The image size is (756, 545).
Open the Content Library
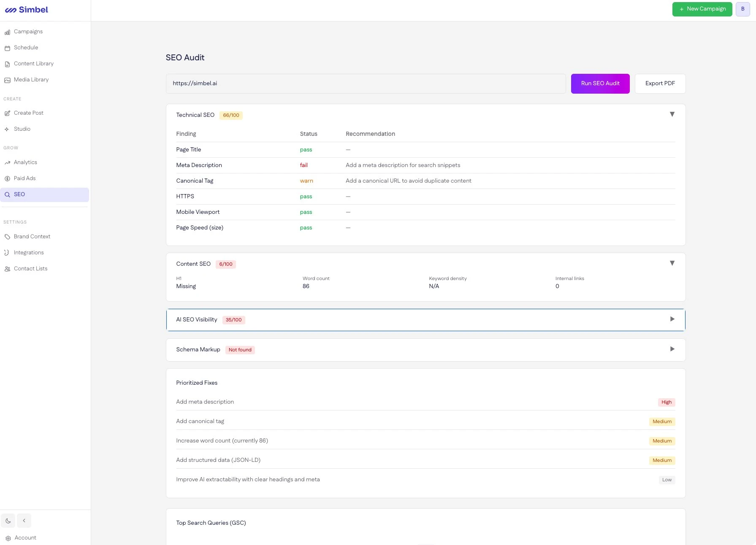(33, 63)
